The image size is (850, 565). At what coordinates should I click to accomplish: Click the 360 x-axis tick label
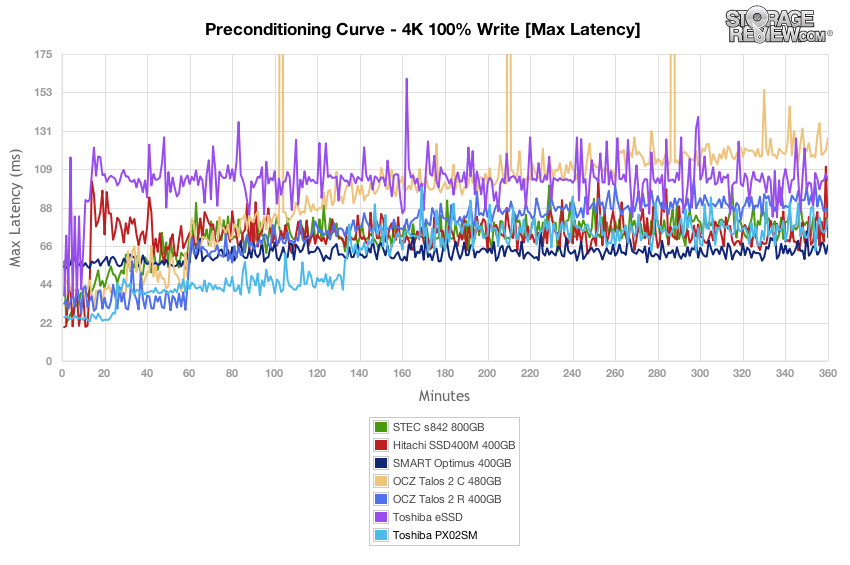828,373
